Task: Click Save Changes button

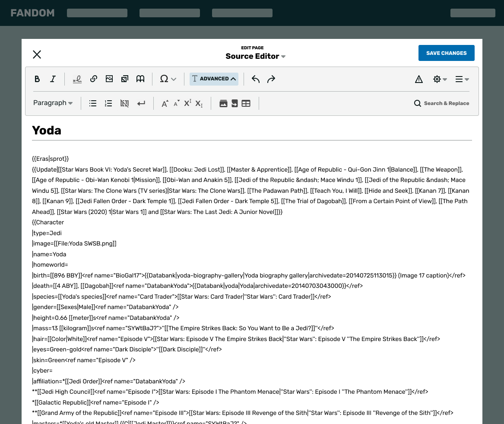Action: pos(446,53)
